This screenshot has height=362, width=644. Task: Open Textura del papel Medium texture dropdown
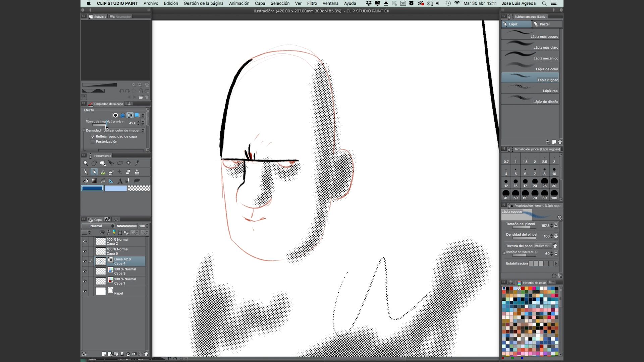pyautogui.click(x=543, y=246)
